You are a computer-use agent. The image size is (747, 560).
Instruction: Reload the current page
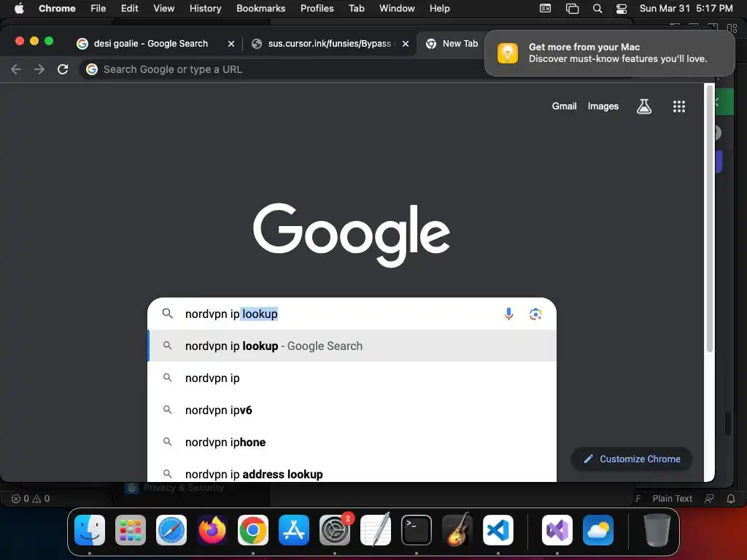tap(63, 69)
